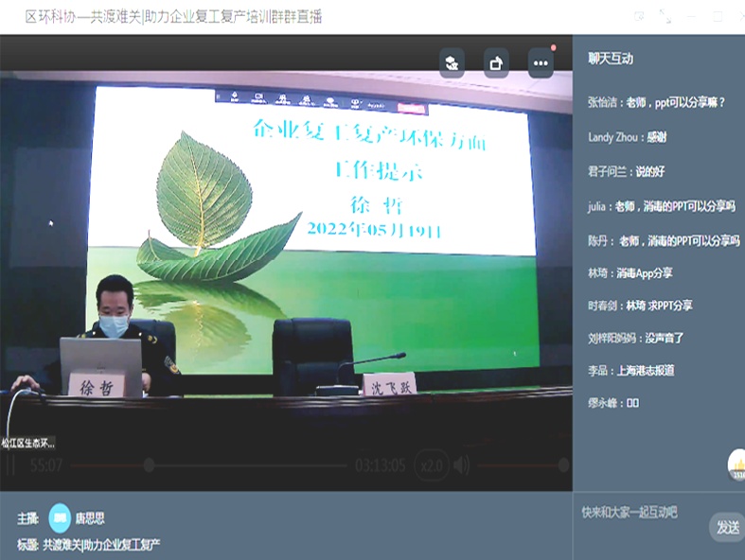Maximize the live broadcast window
Screen dimensions: 745x560
(718, 16)
